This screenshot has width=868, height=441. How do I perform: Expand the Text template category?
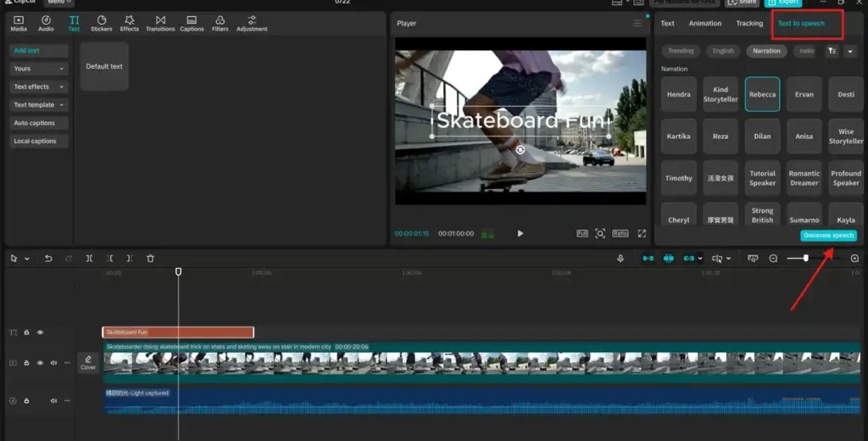click(x=39, y=104)
